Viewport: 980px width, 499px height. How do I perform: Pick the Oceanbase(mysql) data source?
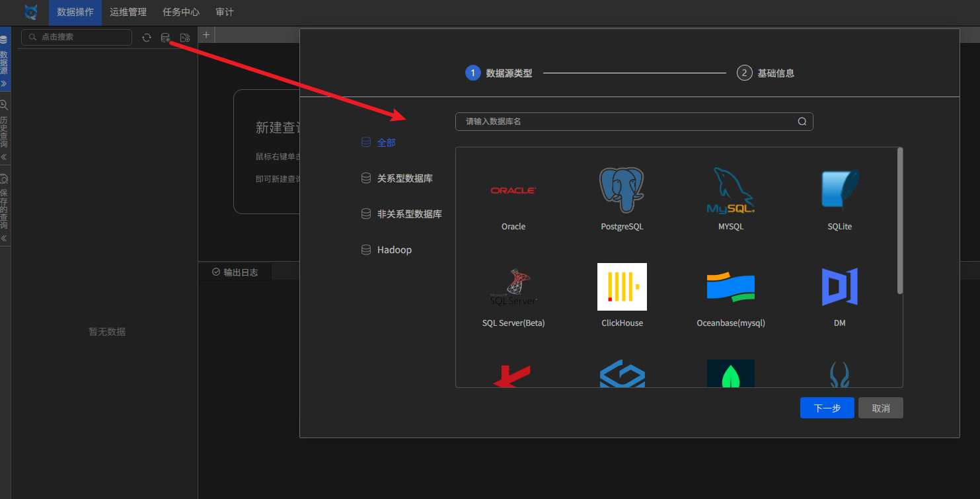tap(731, 296)
